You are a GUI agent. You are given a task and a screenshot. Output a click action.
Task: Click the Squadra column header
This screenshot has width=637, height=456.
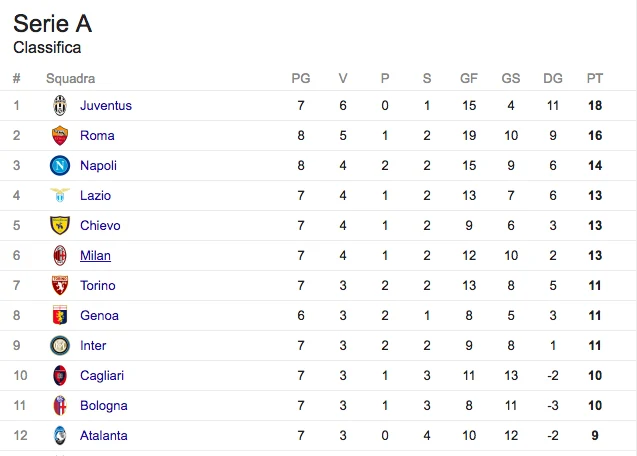(71, 78)
